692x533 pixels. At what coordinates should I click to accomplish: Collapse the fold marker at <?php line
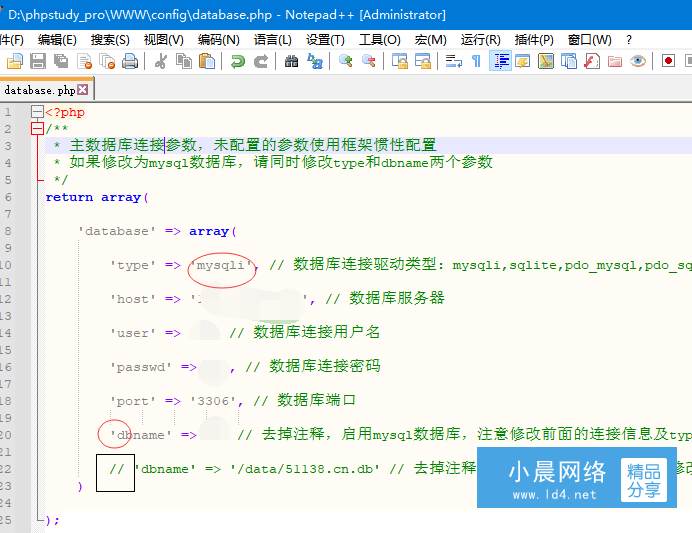(x=37, y=113)
